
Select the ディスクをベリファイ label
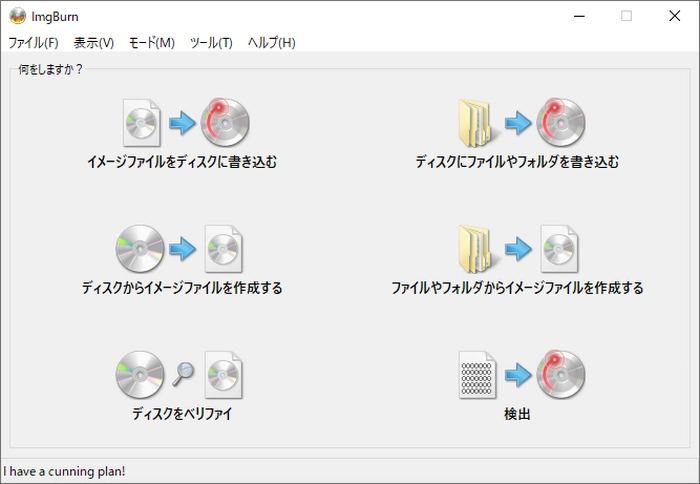tap(182, 414)
